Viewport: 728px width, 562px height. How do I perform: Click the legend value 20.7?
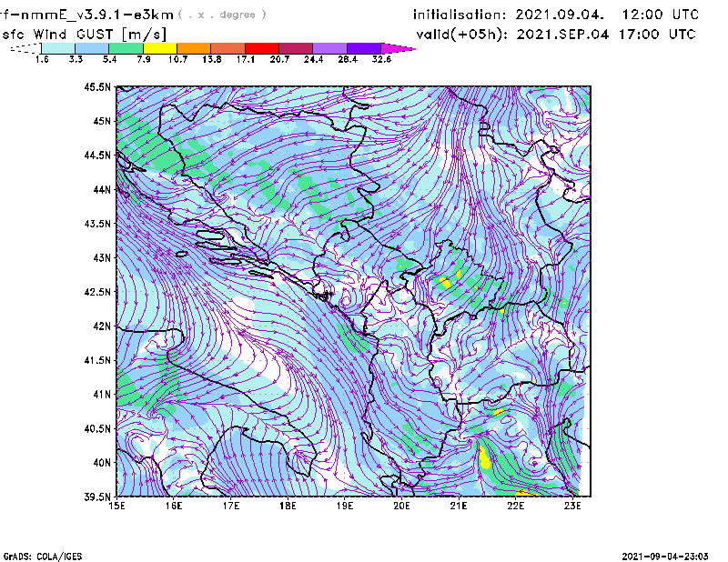[279, 59]
